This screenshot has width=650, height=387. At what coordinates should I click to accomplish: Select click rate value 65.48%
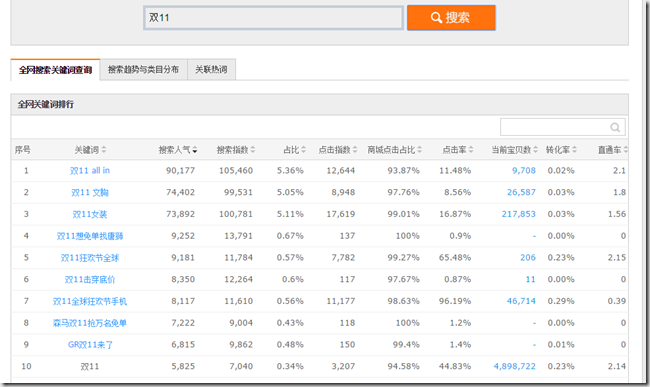point(455,258)
